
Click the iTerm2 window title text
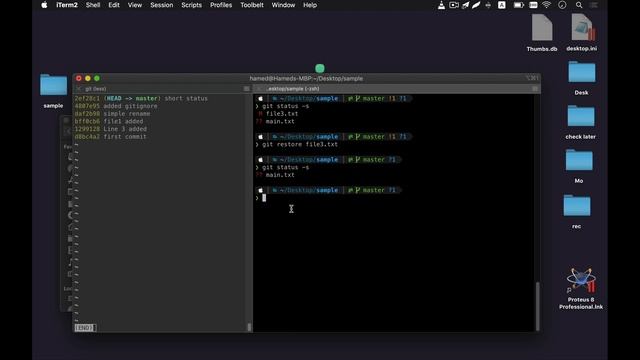coord(306,78)
